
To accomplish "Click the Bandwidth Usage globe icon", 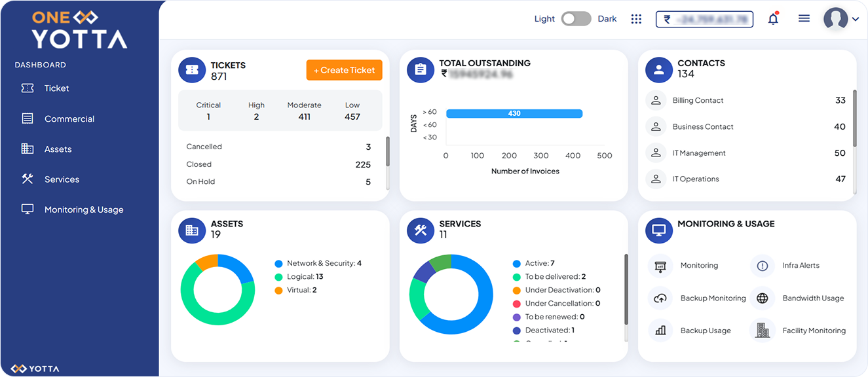I will click(x=762, y=298).
